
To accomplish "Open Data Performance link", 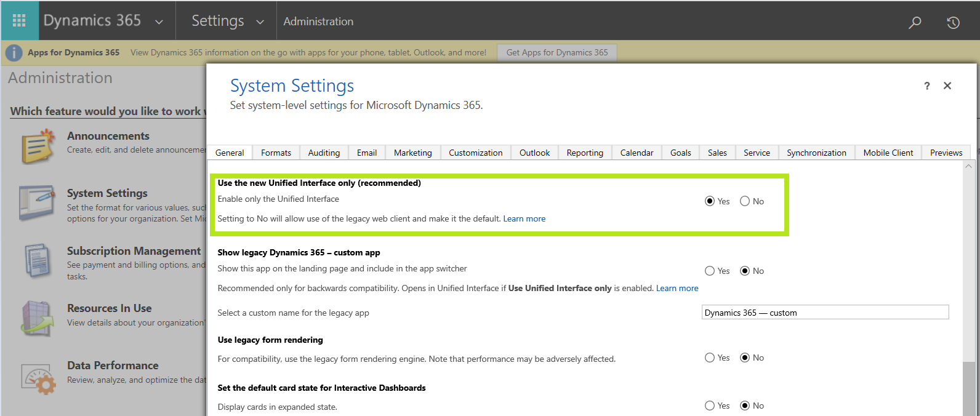I will click(113, 366).
